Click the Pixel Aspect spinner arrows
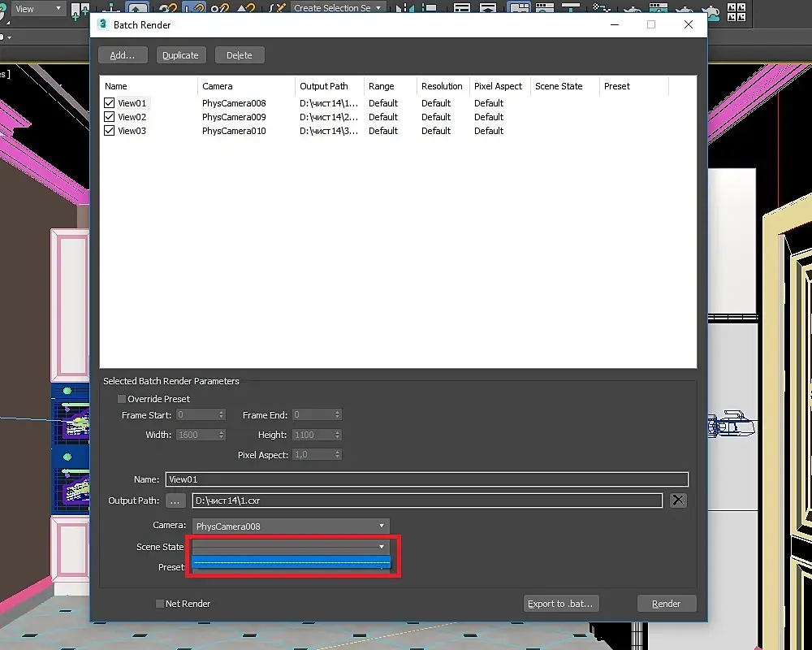The height and width of the screenshot is (650, 812). click(x=337, y=454)
